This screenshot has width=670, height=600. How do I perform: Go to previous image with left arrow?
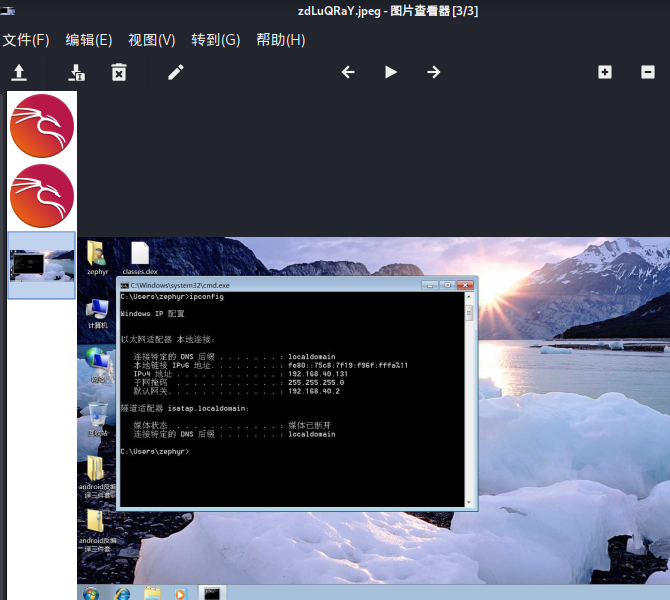click(x=348, y=72)
